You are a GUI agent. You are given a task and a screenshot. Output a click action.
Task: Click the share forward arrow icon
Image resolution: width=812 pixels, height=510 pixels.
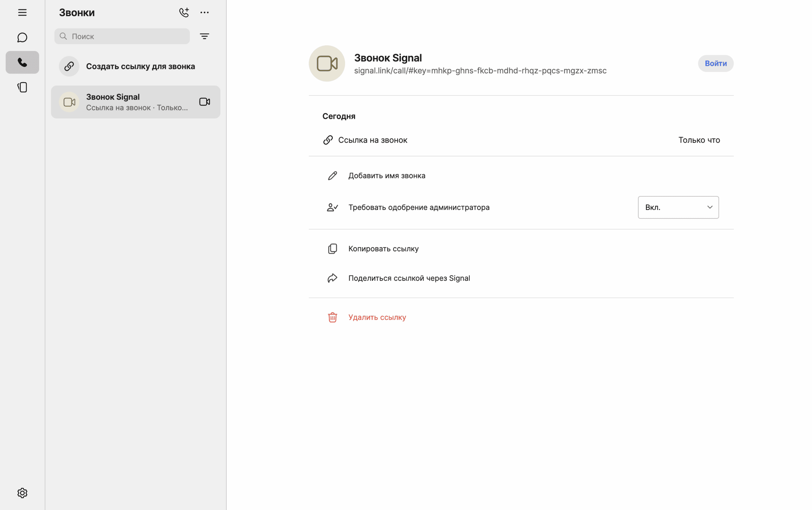(332, 278)
